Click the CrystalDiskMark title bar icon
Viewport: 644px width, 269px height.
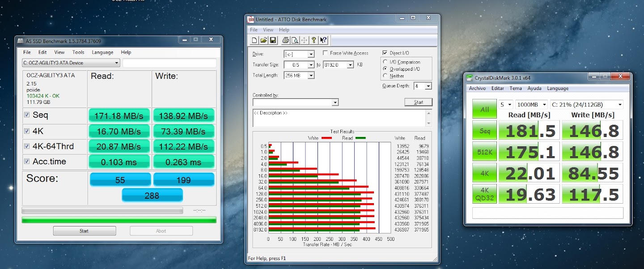point(469,77)
